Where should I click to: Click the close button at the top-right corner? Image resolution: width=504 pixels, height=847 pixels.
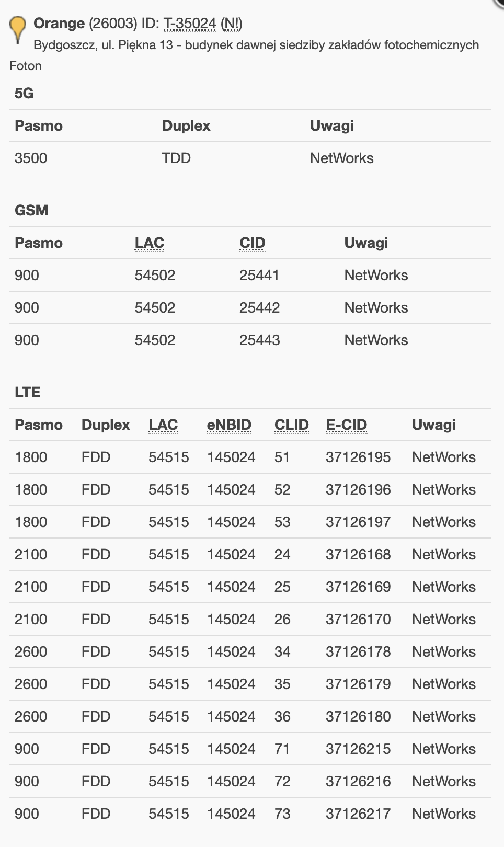[499, 3]
